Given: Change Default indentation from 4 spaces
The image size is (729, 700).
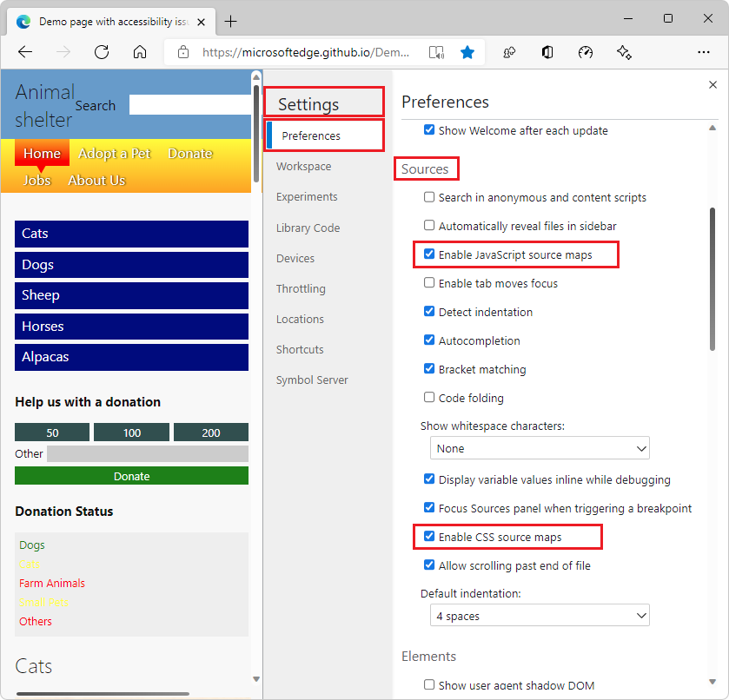Looking at the screenshot, I should pyautogui.click(x=540, y=615).
